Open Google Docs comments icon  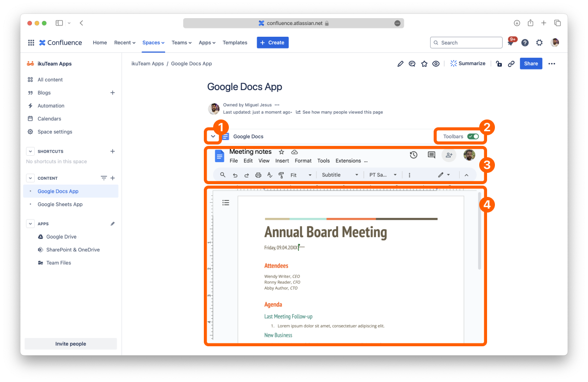pos(431,155)
